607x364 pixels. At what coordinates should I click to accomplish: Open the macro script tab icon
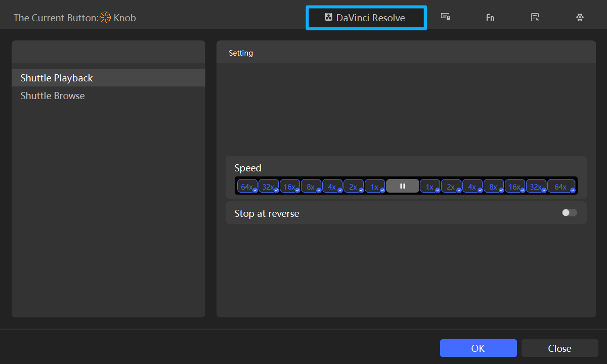click(535, 17)
